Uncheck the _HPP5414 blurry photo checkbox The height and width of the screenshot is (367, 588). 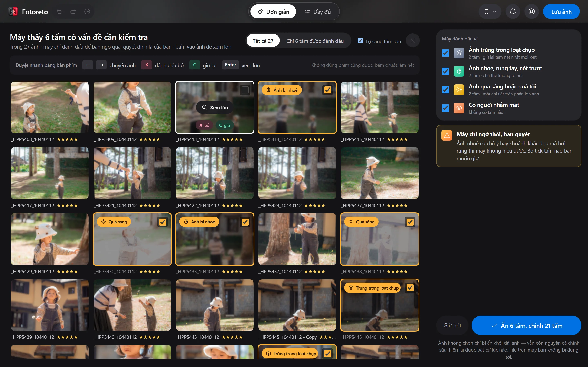(x=327, y=90)
